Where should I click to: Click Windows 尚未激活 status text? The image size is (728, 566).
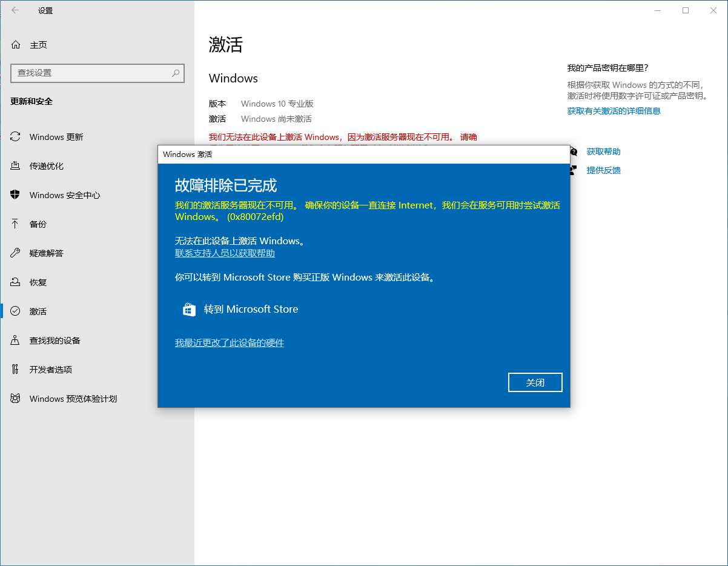(276, 119)
